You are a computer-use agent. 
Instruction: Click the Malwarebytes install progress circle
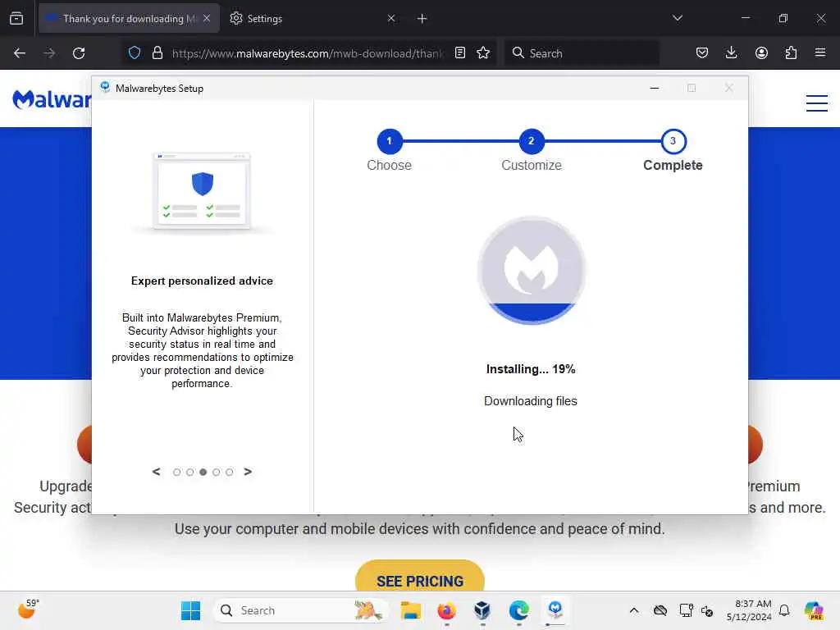(532, 270)
